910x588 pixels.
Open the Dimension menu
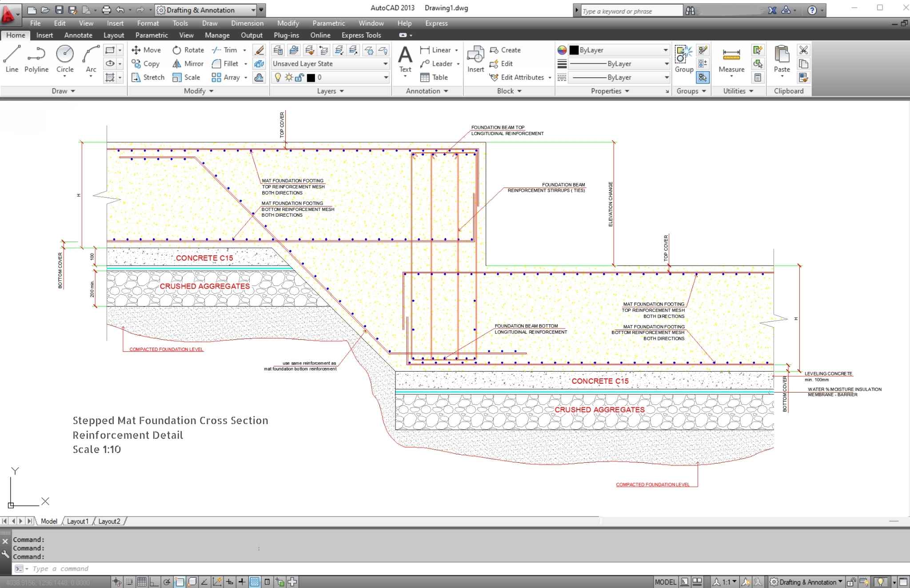[247, 23]
